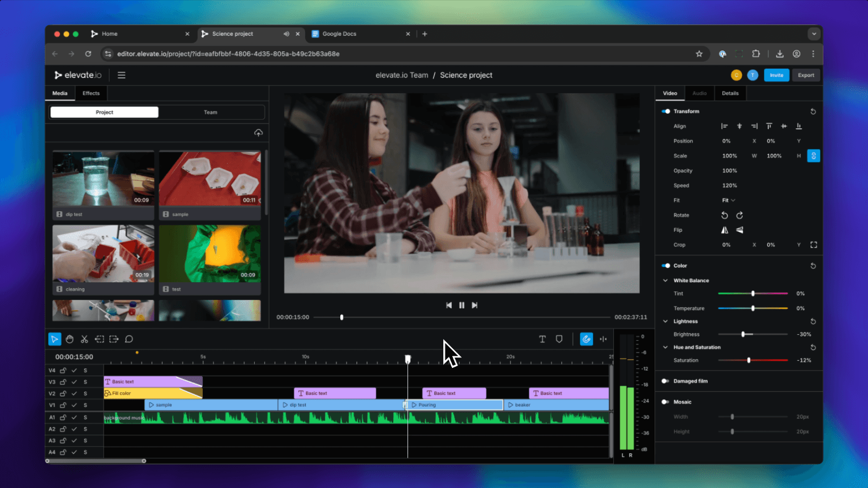
Task: Flip clip horizontally
Action: pyautogui.click(x=724, y=230)
